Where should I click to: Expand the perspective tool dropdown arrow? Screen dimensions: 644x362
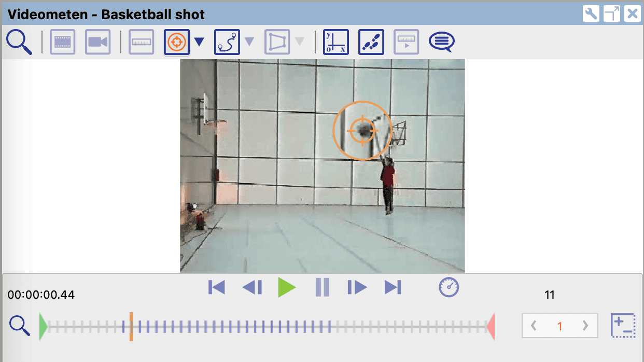300,42
